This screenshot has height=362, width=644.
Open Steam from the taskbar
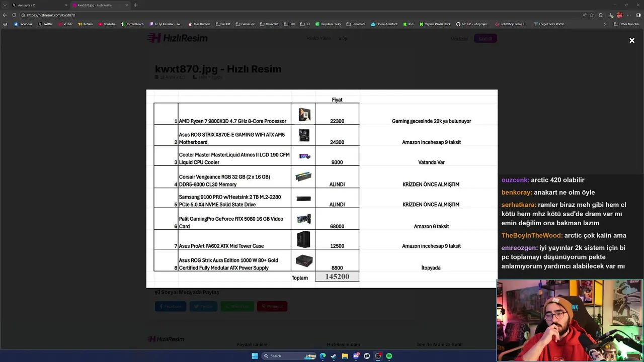(x=333, y=356)
